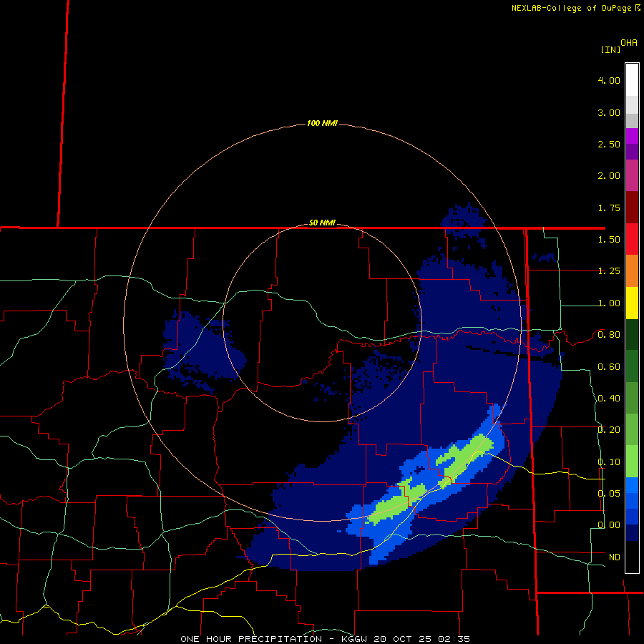The width and height of the screenshot is (644, 644).
Task: Pick the bright purple swatch above 2.50
Action: [x=632, y=136]
